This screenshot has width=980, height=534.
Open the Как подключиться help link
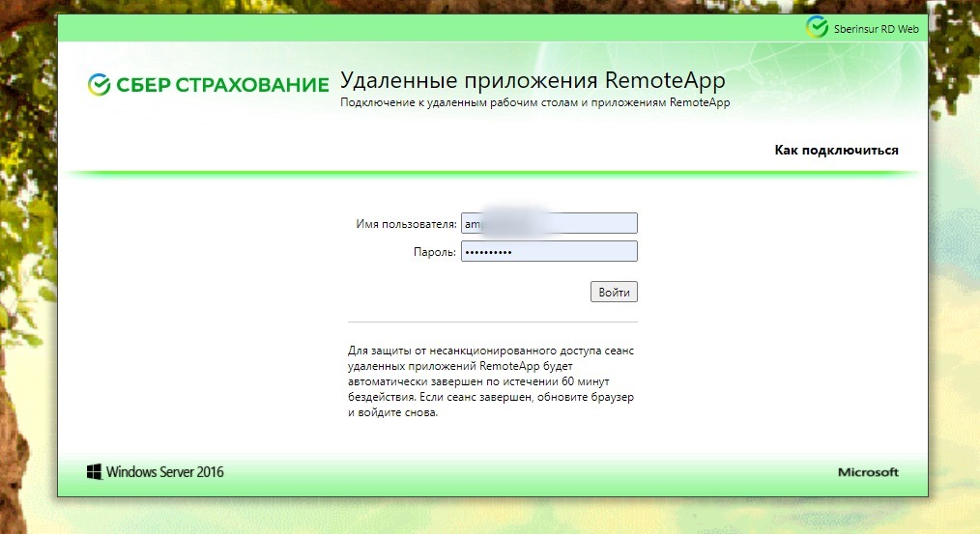[x=836, y=150]
